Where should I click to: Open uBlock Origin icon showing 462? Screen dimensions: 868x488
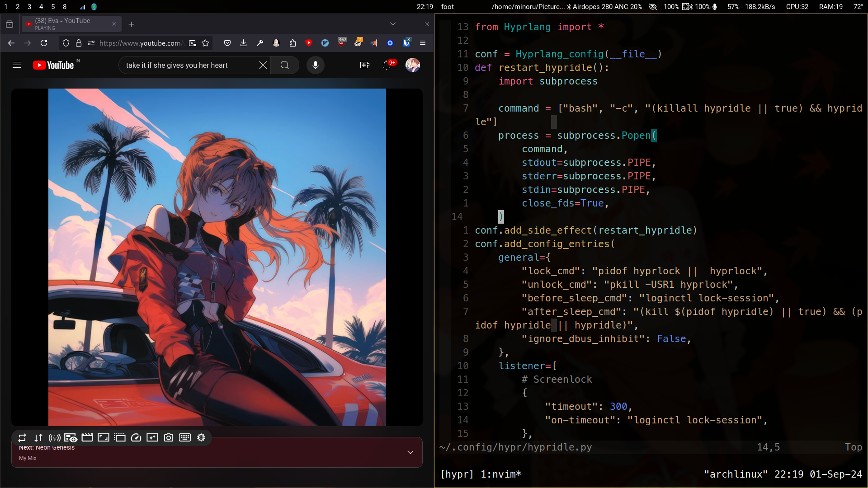click(x=342, y=42)
